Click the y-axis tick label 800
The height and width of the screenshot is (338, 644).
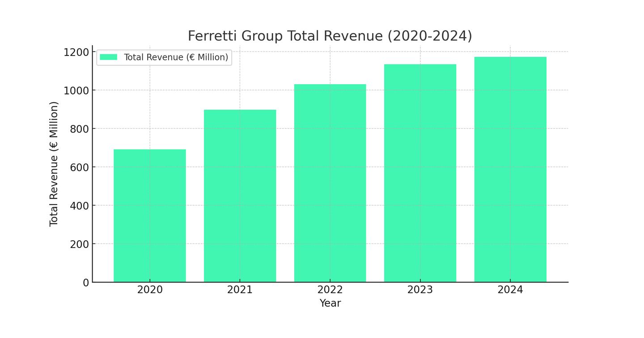[x=80, y=129]
